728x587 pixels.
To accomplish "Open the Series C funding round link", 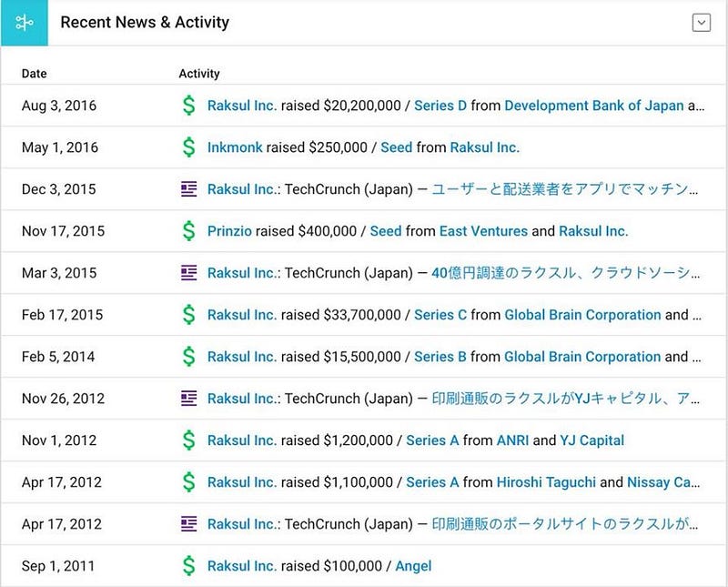I will coord(440,315).
